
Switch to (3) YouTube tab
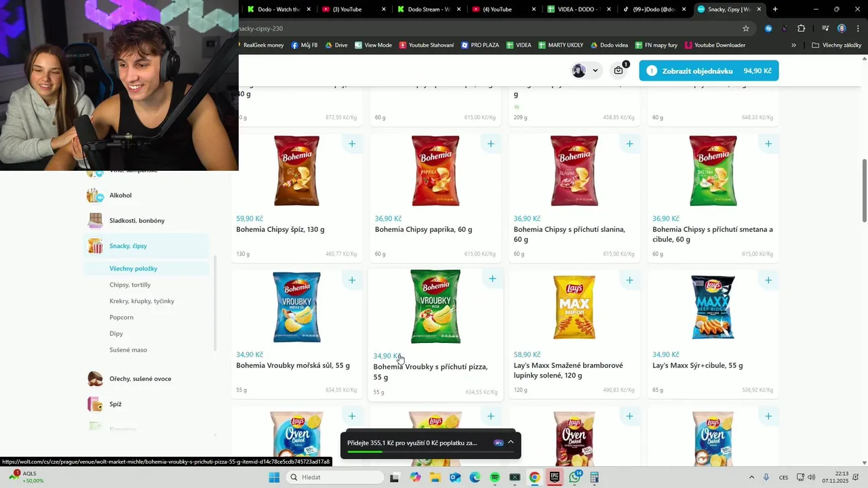coord(353,9)
